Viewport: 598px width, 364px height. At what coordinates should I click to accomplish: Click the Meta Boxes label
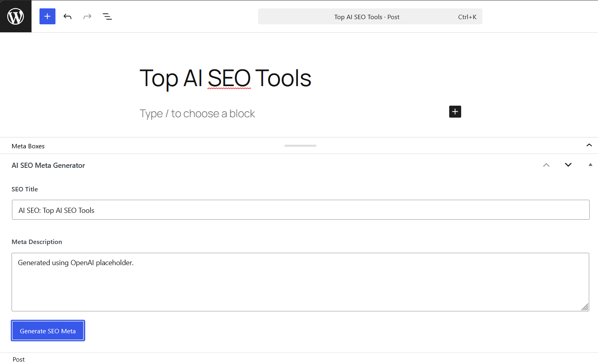tap(28, 146)
